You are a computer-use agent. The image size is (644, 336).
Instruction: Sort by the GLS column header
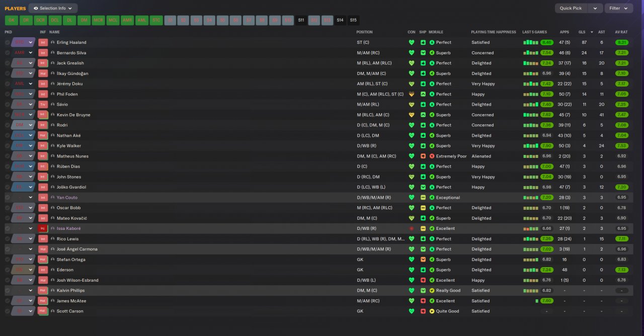click(x=581, y=32)
